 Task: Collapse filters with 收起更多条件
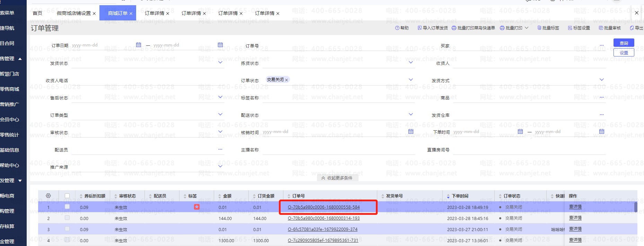337,178
